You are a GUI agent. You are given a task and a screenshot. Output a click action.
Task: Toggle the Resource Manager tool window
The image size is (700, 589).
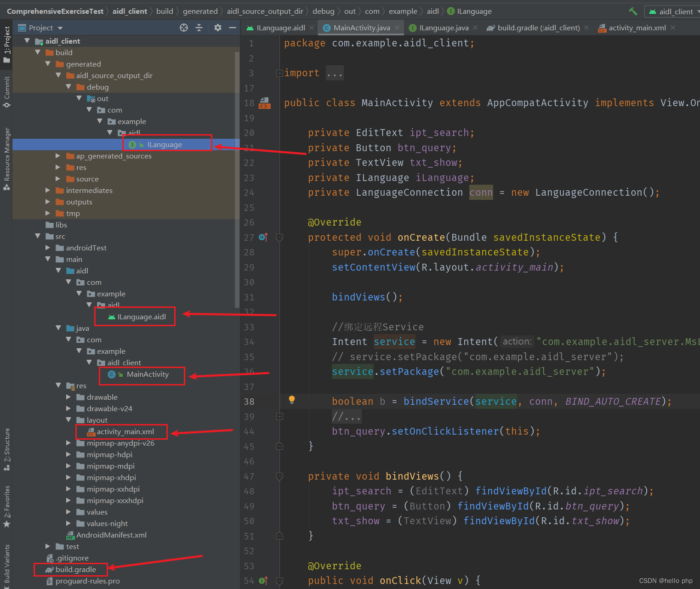click(6, 159)
